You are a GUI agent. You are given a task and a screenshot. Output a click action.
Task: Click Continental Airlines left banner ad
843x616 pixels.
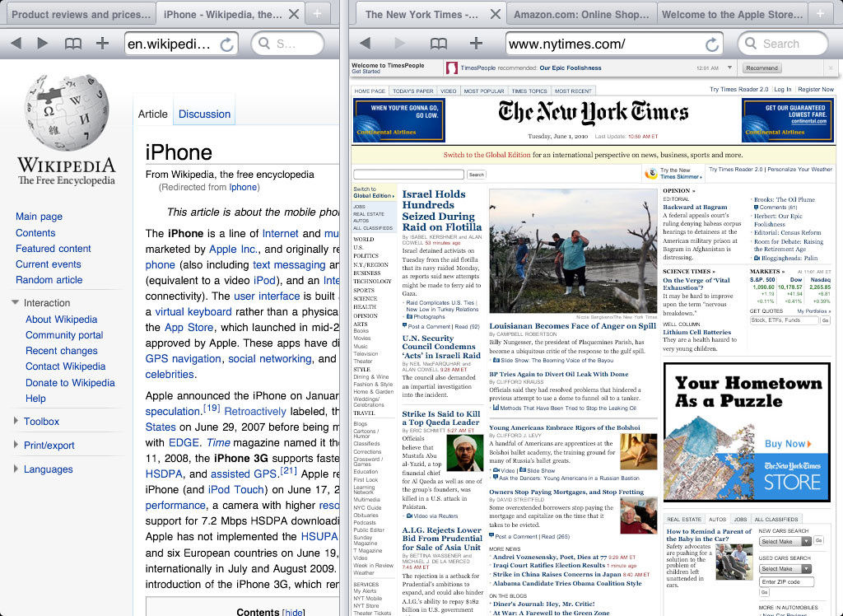(x=399, y=120)
